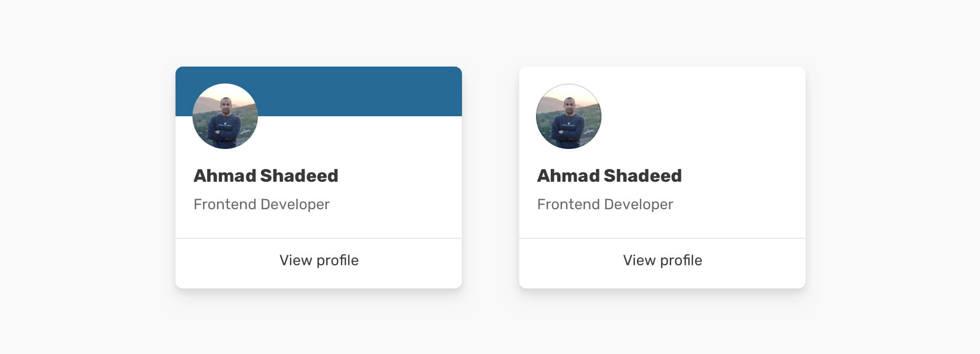Click the divider line in the plain white card
The height and width of the screenshot is (354, 980).
point(662,238)
